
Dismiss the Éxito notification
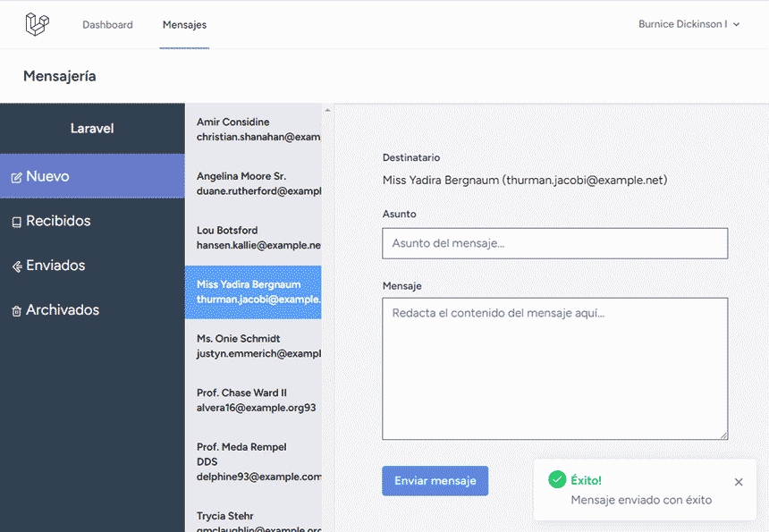[739, 482]
